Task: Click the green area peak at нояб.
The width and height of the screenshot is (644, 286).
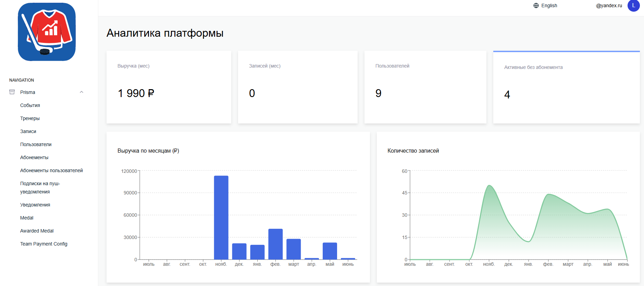Action: pyautogui.click(x=489, y=186)
